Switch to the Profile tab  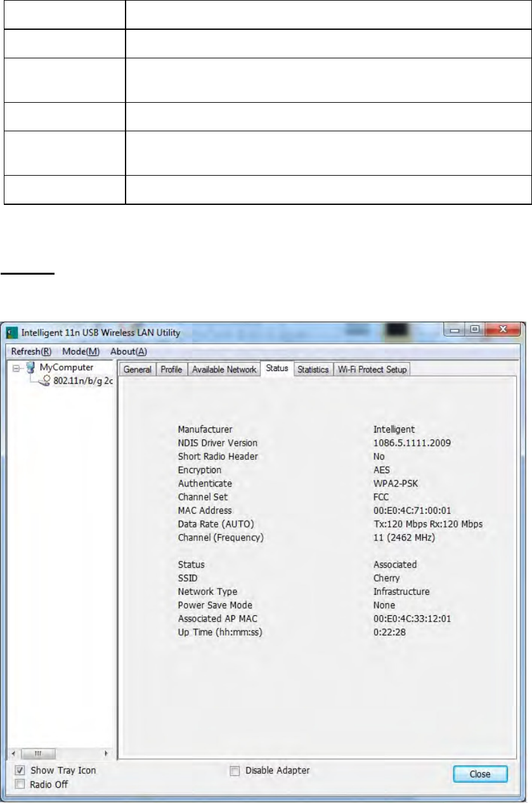171,369
